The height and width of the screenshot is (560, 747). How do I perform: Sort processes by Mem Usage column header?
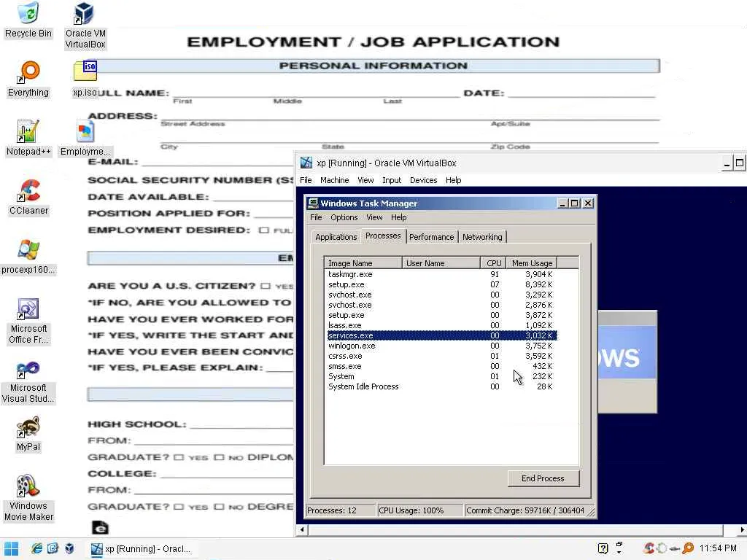[x=532, y=262]
